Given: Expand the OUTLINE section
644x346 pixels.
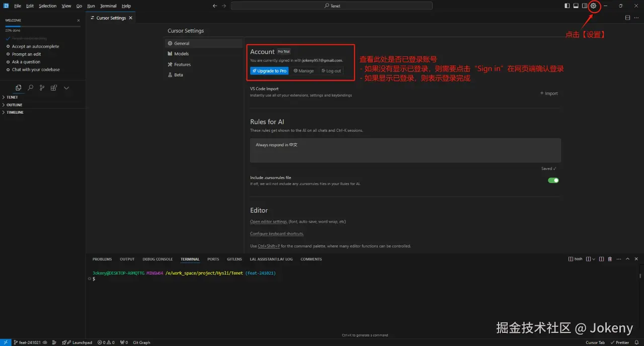Looking at the screenshot, I should point(43,105).
